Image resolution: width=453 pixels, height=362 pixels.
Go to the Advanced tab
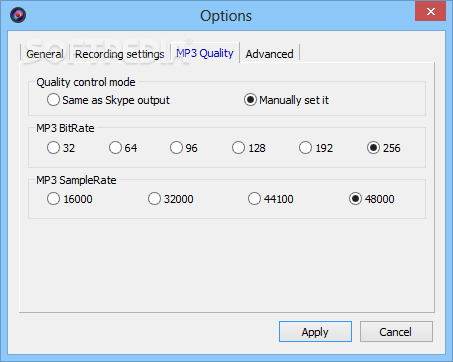click(x=269, y=54)
